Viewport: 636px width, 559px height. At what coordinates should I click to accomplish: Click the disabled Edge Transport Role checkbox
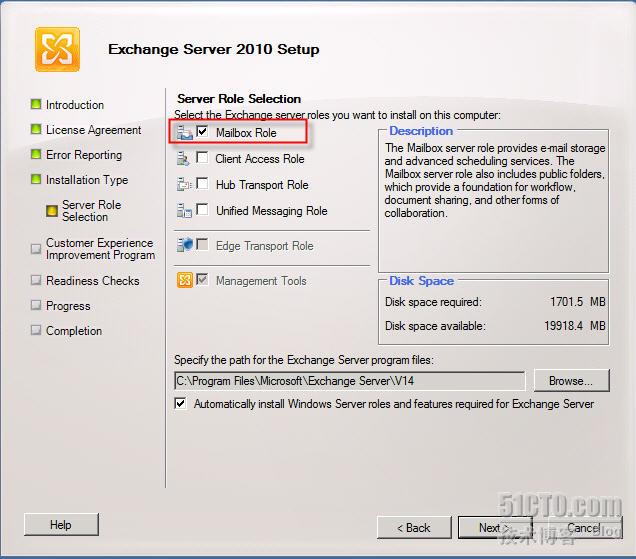(x=202, y=244)
